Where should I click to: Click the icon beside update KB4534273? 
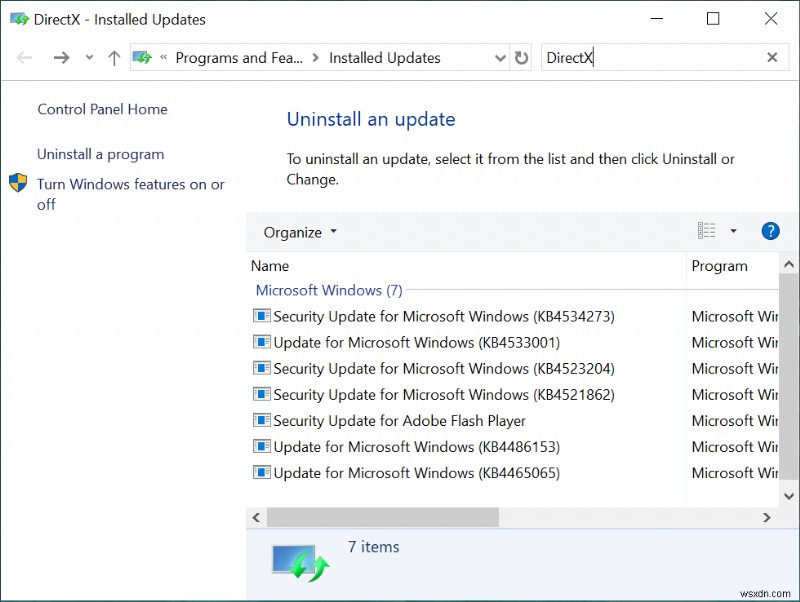coord(261,315)
